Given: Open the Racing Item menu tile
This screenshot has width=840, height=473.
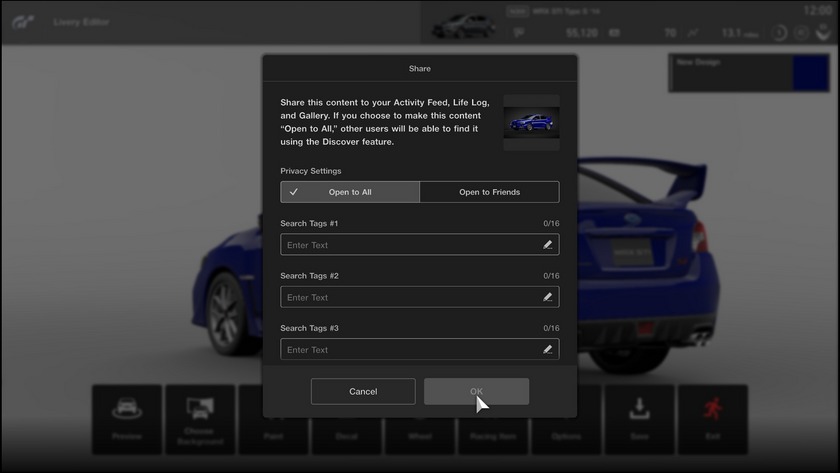Looking at the screenshot, I should pos(493,419).
